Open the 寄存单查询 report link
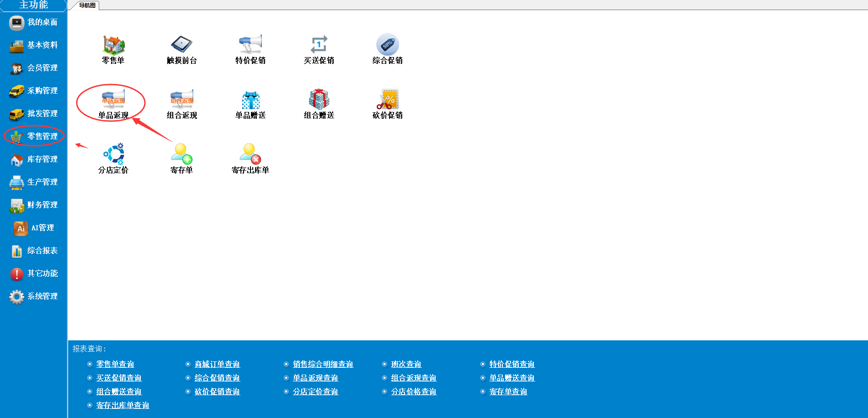This screenshot has width=868, height=418. click(508, 392)
